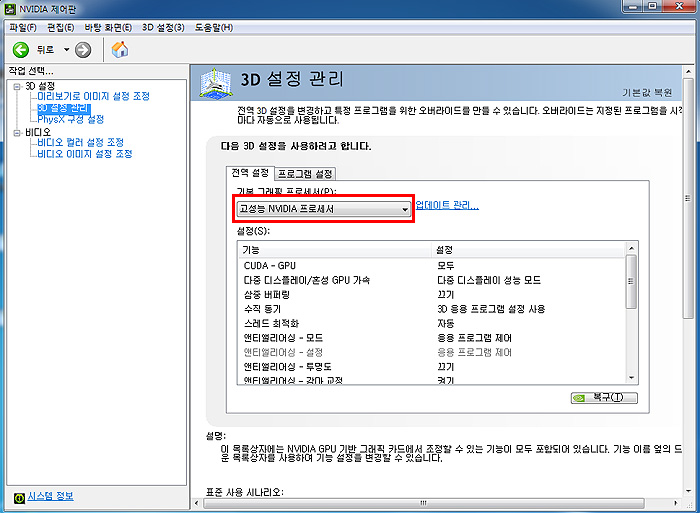This screenshot has height=513, width=700.
Task: Open the 고성능 NVIDIA 프로세서 dropdown
Action: pyautogui.click(x=324, y=209)
